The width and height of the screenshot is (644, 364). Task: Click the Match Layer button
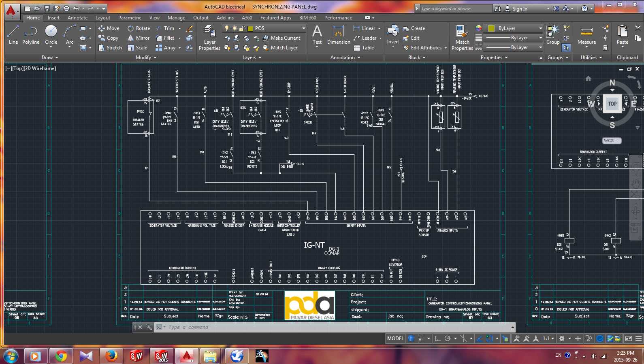(x=280, y=48)
